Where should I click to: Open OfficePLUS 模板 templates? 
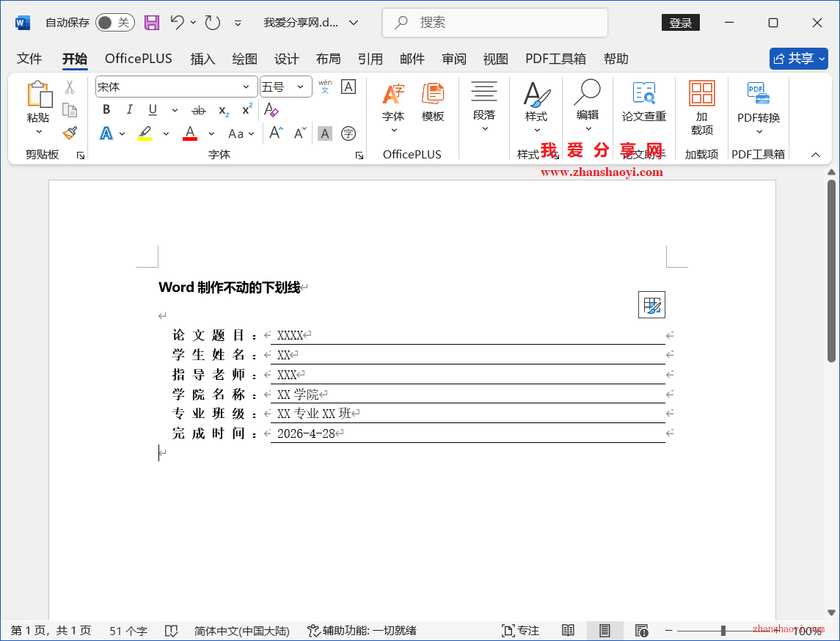[x=433, y=103]
